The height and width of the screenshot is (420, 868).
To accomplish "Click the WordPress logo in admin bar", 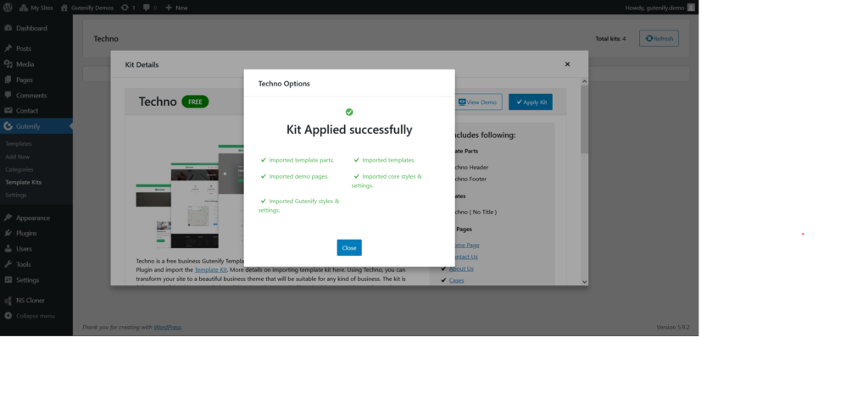I will click(x=8, y=8).
